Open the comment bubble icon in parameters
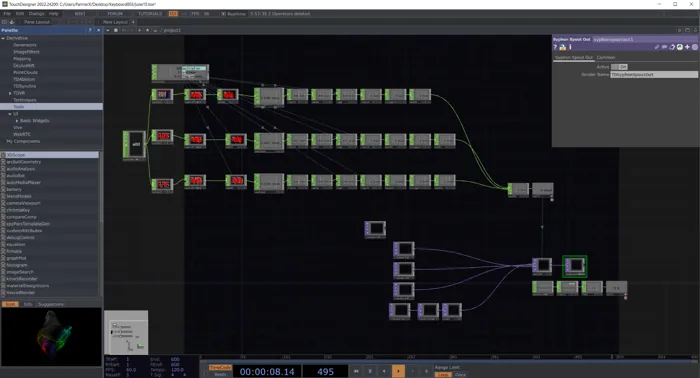Viewport: 700px width, 378px height. [664, 47]
